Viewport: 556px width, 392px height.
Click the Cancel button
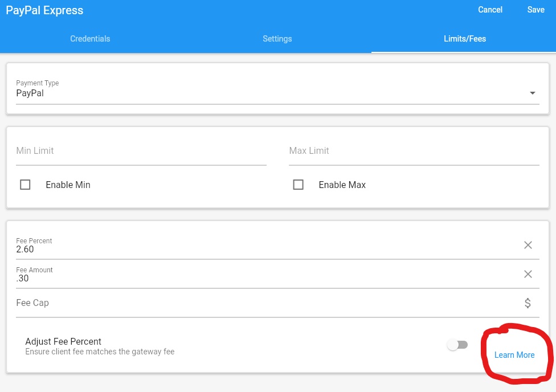[x=490, y=10]
